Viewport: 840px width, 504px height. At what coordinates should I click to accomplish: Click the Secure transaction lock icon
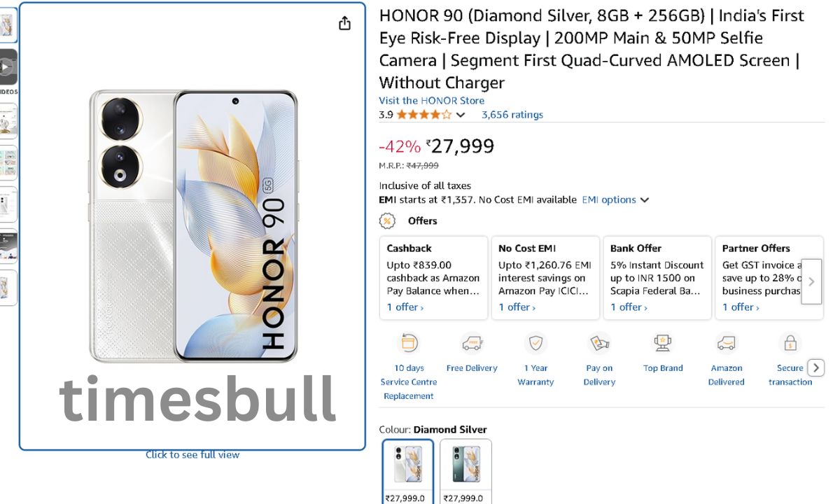(x=790, y=344)
